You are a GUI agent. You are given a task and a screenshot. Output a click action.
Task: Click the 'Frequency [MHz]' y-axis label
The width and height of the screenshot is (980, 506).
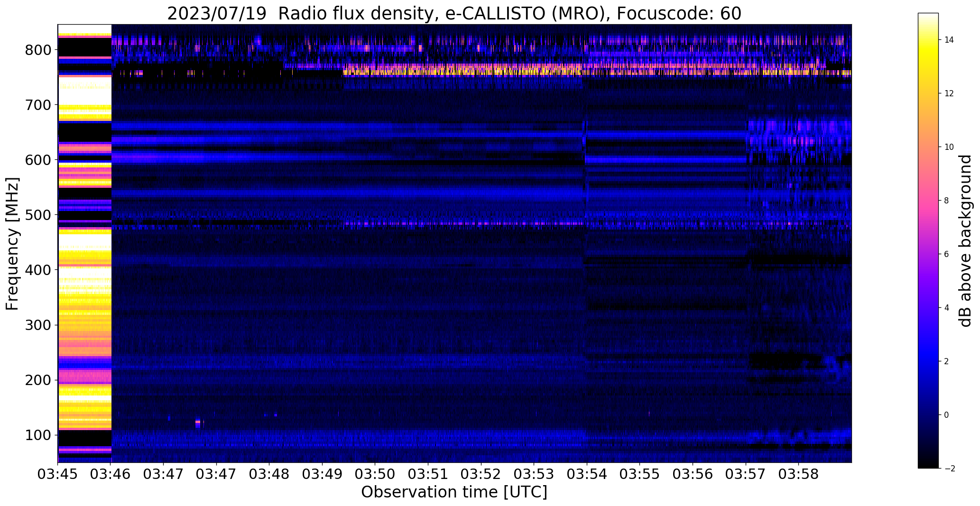click(x=13, y=244)
